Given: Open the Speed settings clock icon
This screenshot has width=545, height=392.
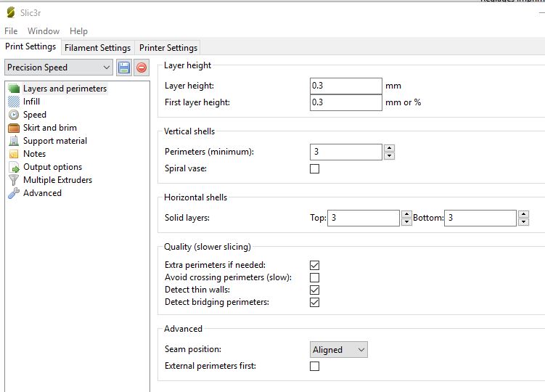Looking at the screenshot, I should pyautogui.click(x=13, y=115).
